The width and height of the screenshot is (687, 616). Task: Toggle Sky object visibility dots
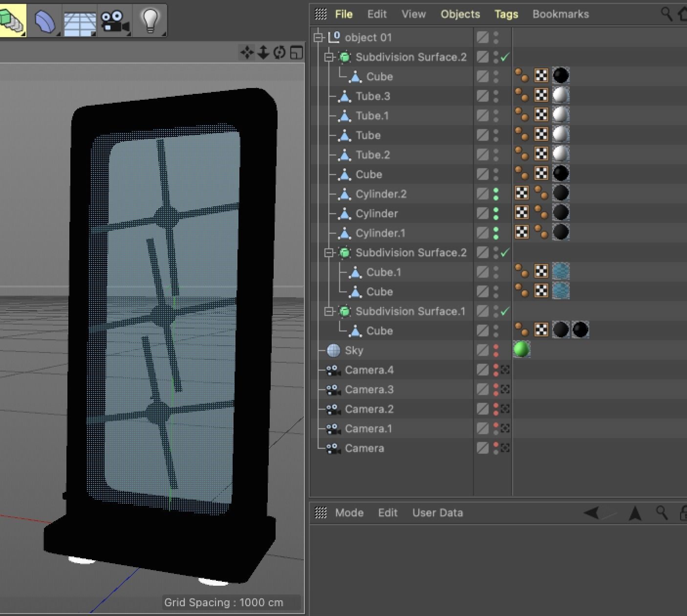(x=496, y=351)
